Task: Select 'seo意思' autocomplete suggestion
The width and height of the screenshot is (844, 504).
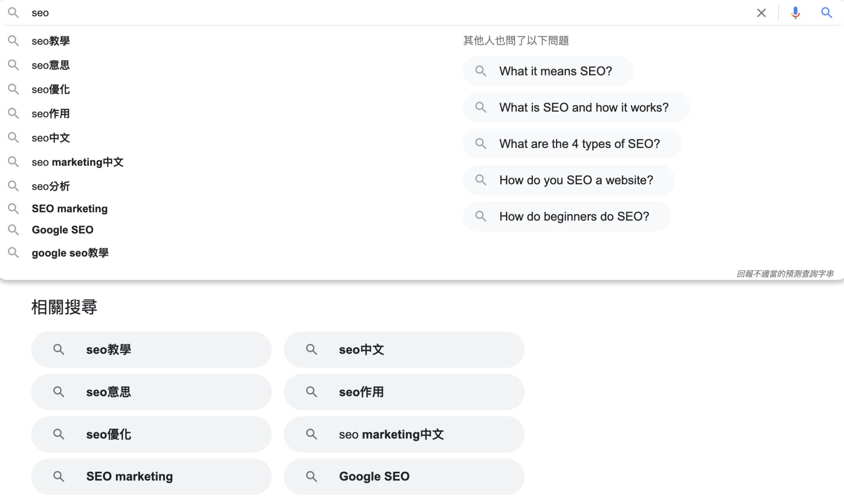Action: click(x=51, y=65)
